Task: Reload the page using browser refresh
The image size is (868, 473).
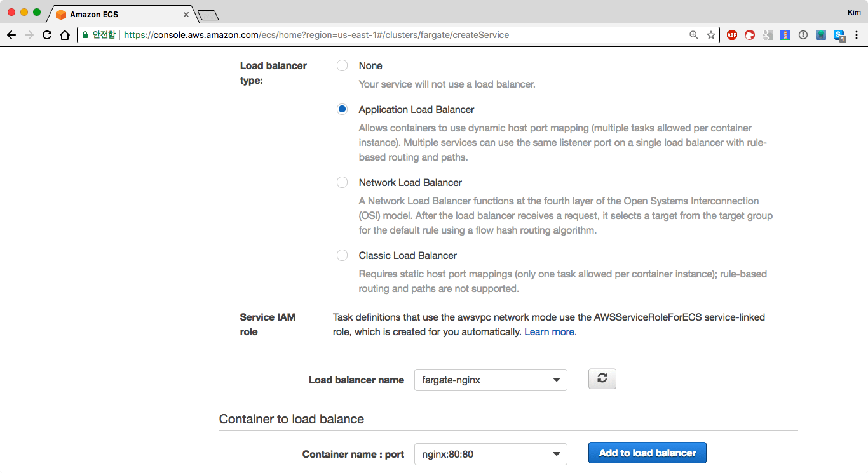Action: [46, 35]
